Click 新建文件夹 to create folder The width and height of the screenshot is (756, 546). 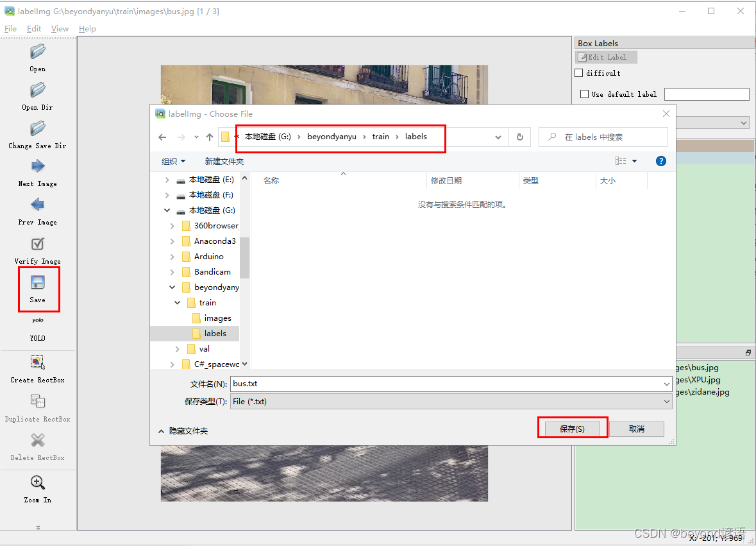pyautogui.click(x=224, y=161)
